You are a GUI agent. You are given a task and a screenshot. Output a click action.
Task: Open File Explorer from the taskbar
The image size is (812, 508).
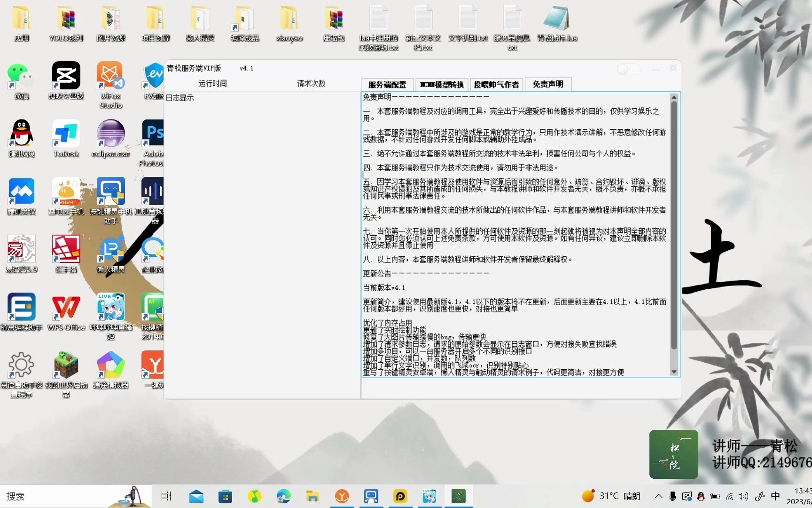[x=312, y=496]
